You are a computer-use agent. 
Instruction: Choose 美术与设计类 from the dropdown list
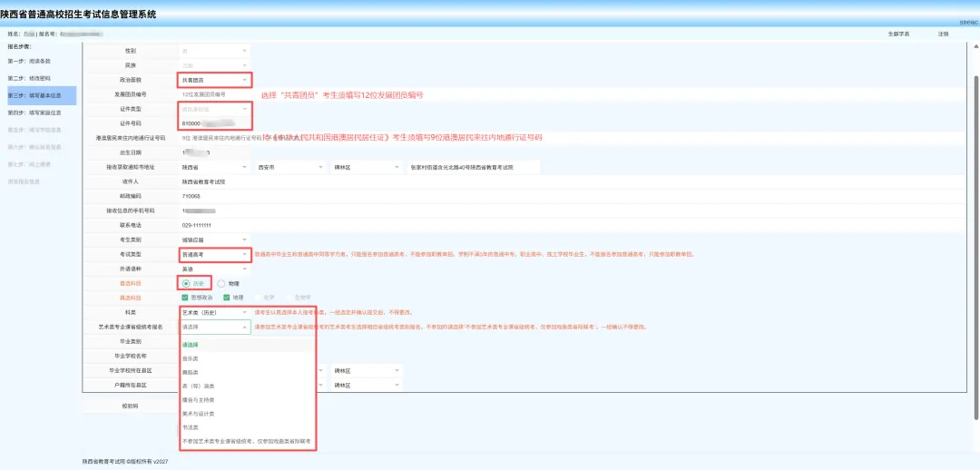[247, 414]
